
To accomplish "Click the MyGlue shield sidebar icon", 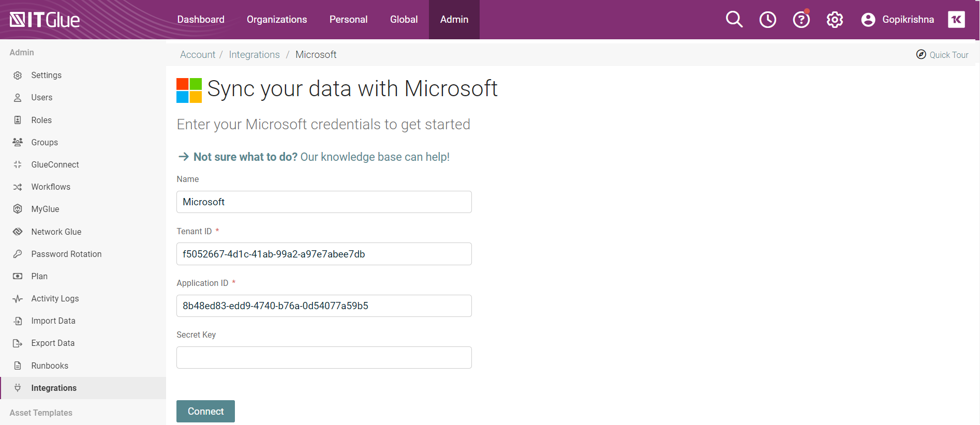I will [x=18, y=209].
